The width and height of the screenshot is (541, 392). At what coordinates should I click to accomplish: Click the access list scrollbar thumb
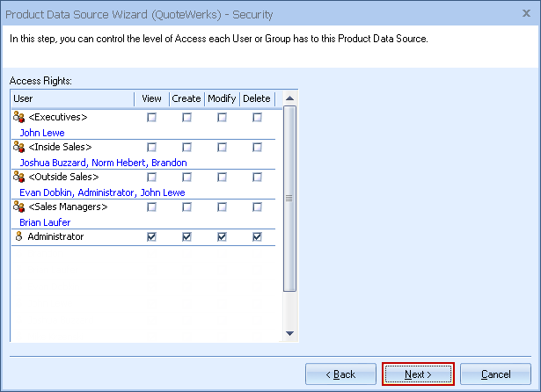[289, 198]
